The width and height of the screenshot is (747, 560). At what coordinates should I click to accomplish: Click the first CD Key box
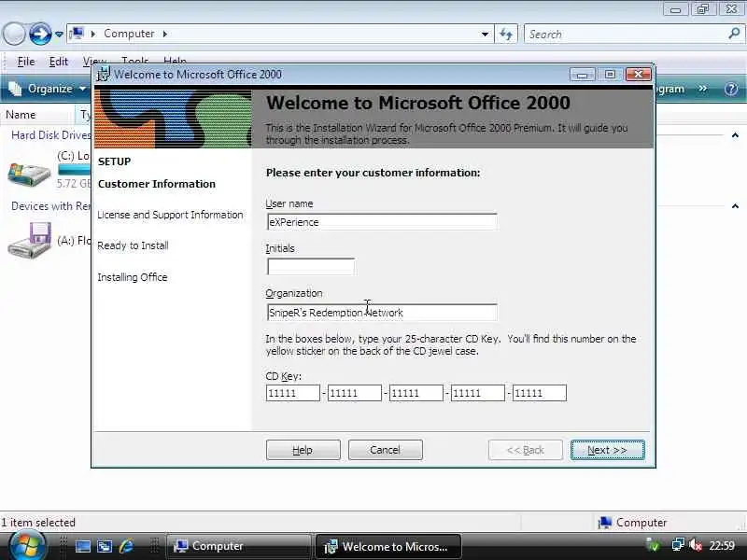point(293,393)
